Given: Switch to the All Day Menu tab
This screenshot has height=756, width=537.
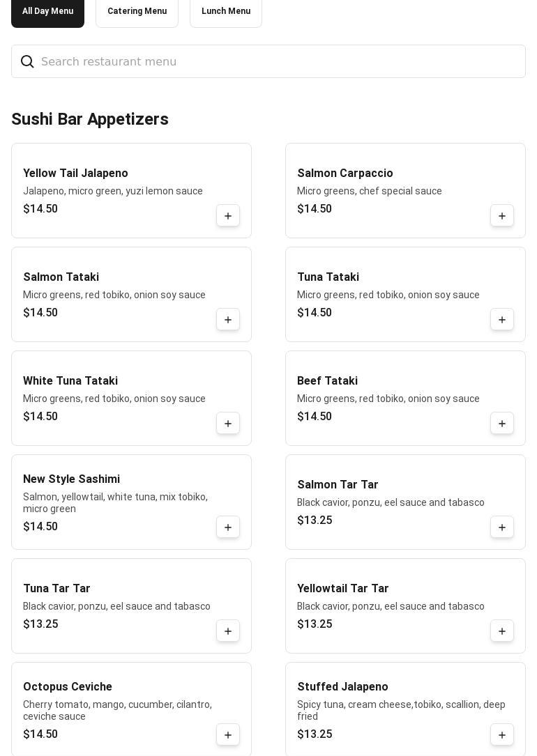Looking at the screenshot, I should (x=47, y=11).
